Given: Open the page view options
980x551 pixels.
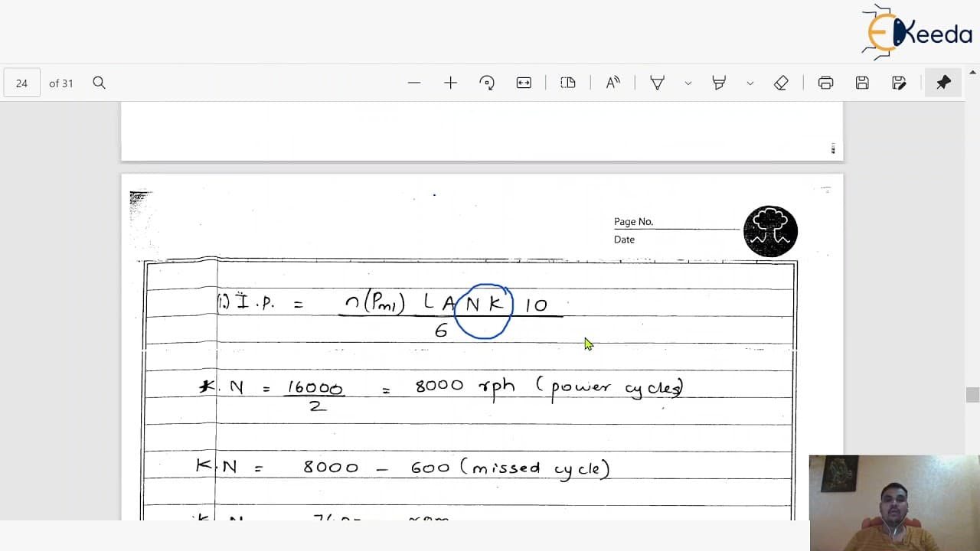Looking at the screenshot, I should pos(568,83).
